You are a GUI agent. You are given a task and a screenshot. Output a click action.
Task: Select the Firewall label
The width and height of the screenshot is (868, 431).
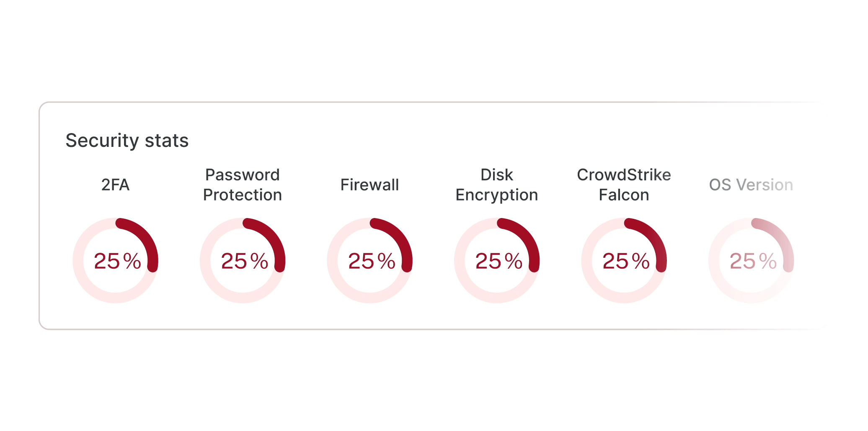(369, 185)
